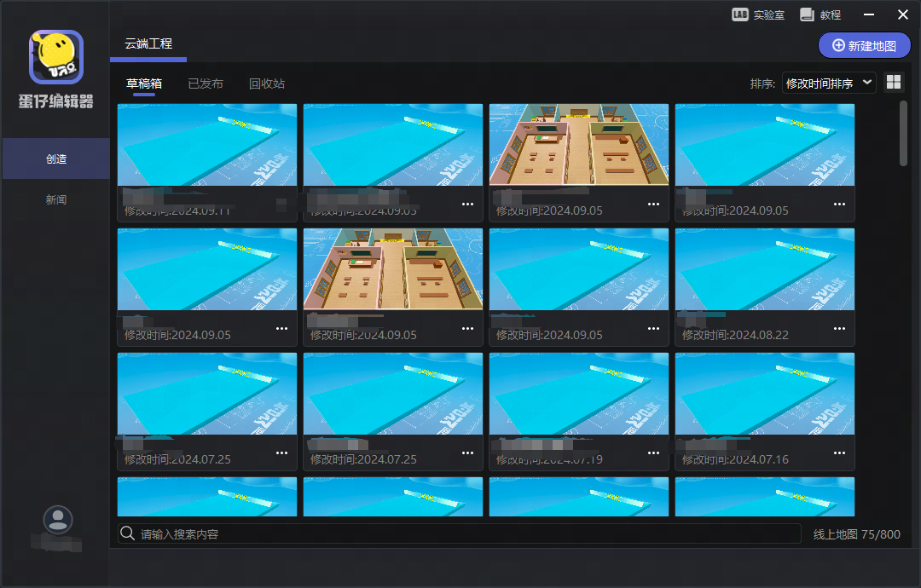Open more options for 2024.07.19 map

(x=653, y=453)
